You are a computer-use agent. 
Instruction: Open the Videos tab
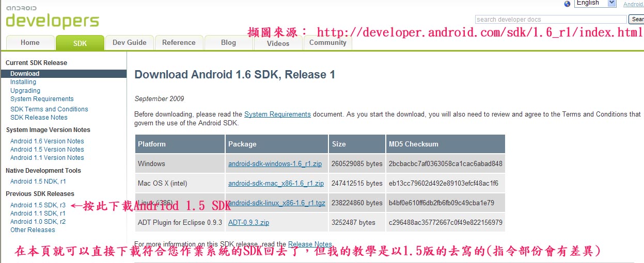click(x=278, y=43)
